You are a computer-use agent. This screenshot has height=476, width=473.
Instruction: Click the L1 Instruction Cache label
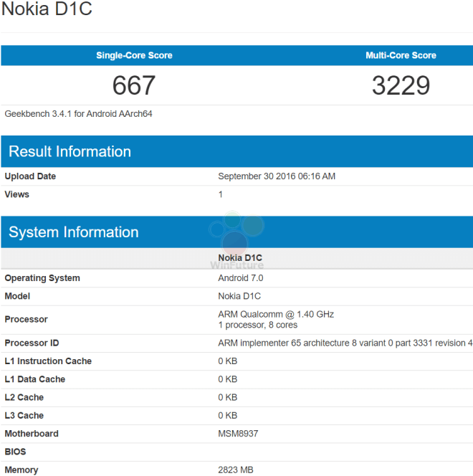(48, 361)
